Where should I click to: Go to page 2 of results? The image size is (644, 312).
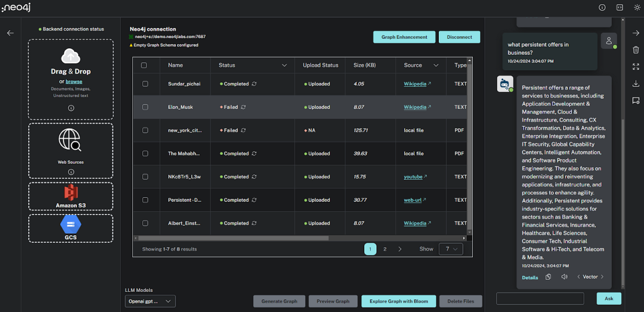[x=385, y=249]
